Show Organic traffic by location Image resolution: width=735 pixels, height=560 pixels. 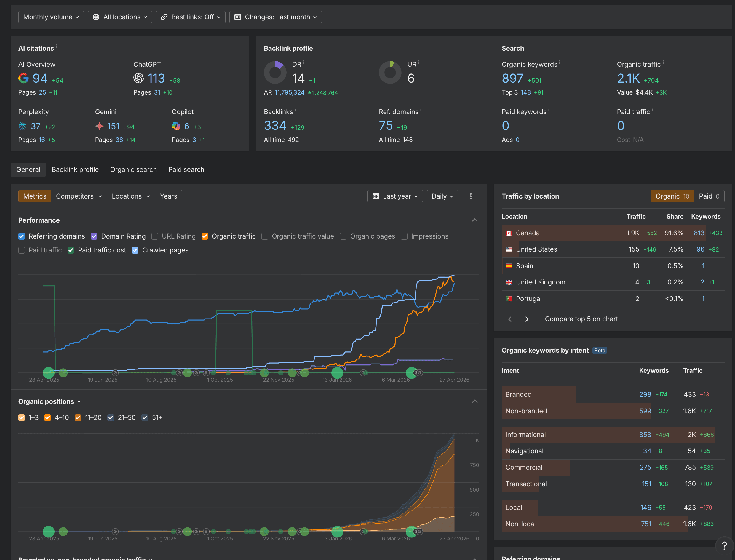(x=672, y=196)
